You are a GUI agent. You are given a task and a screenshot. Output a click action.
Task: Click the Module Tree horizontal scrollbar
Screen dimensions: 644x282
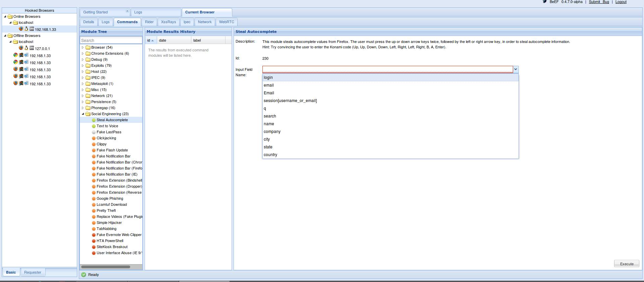pyautogui.click(x=106, y=267)
